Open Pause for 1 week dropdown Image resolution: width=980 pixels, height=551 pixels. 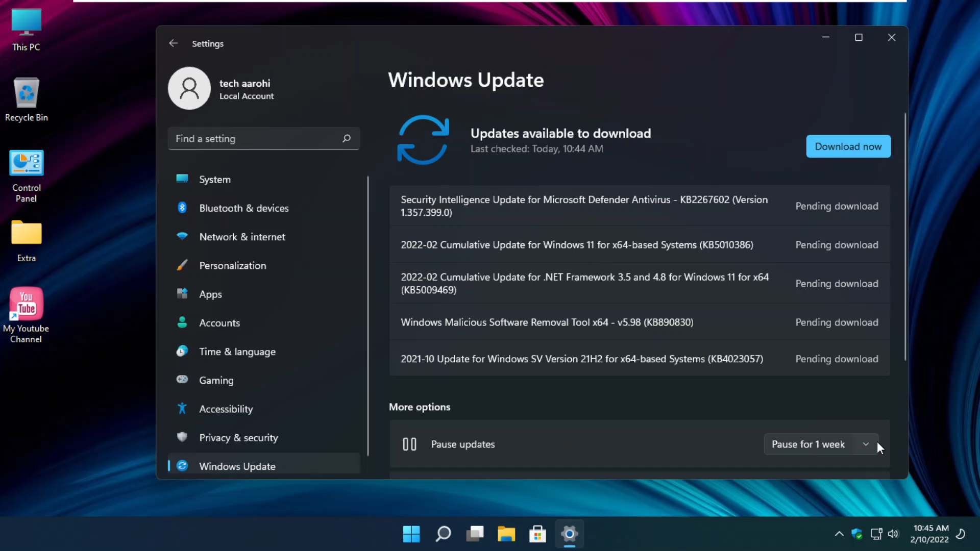[x=821, y=444]
